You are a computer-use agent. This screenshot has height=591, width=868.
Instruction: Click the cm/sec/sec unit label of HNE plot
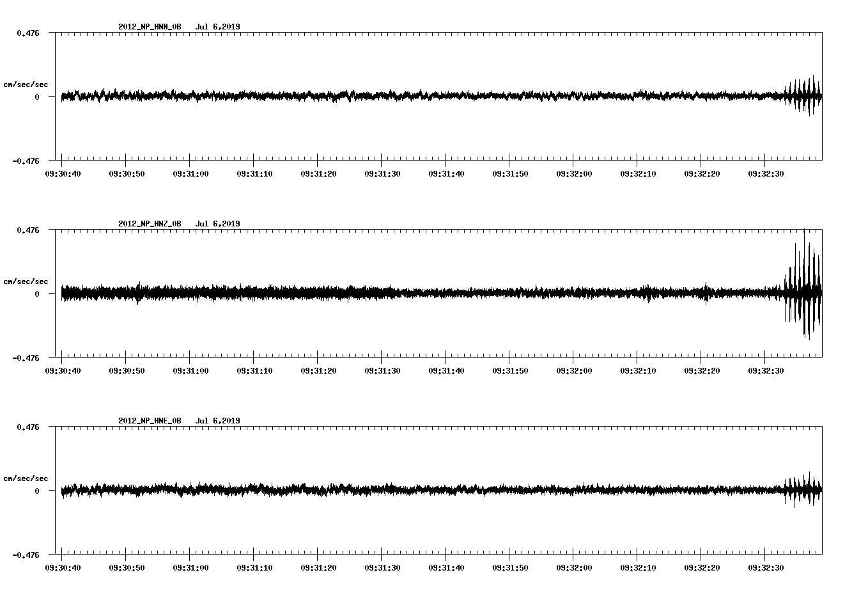click(26, 478)
